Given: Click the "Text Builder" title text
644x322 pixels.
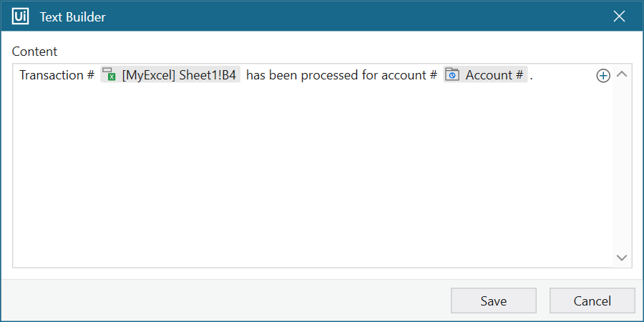Looking at the screenshot, I should [x=72, y=16].
